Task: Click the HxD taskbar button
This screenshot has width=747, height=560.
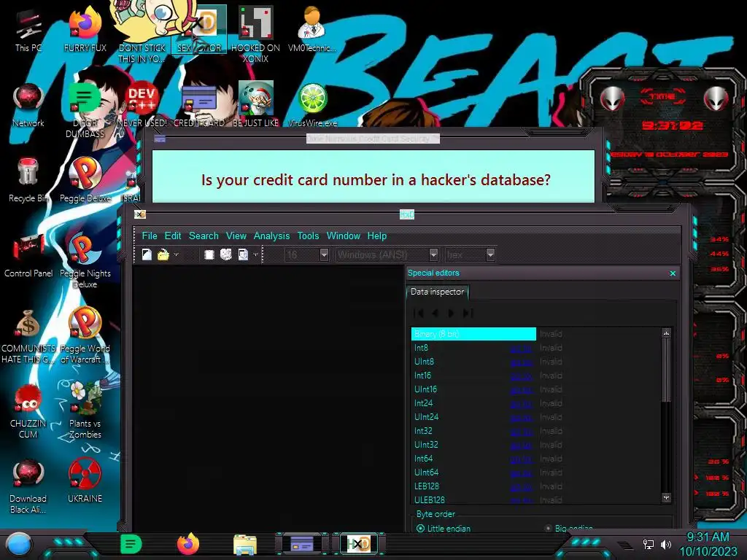Action: (358, 544)
